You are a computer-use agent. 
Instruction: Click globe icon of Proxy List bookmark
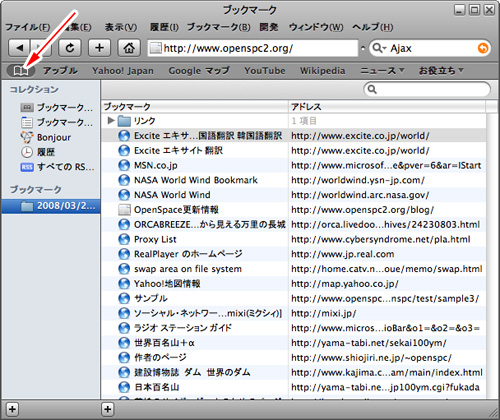pos(124,239)
